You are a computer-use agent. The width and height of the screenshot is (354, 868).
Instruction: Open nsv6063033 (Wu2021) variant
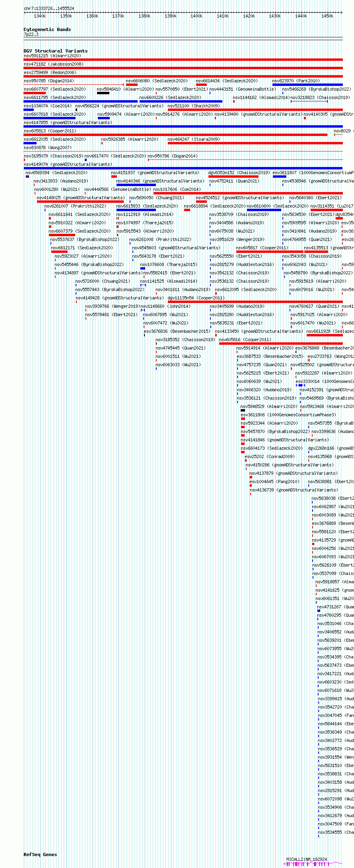tap(156, 369)
